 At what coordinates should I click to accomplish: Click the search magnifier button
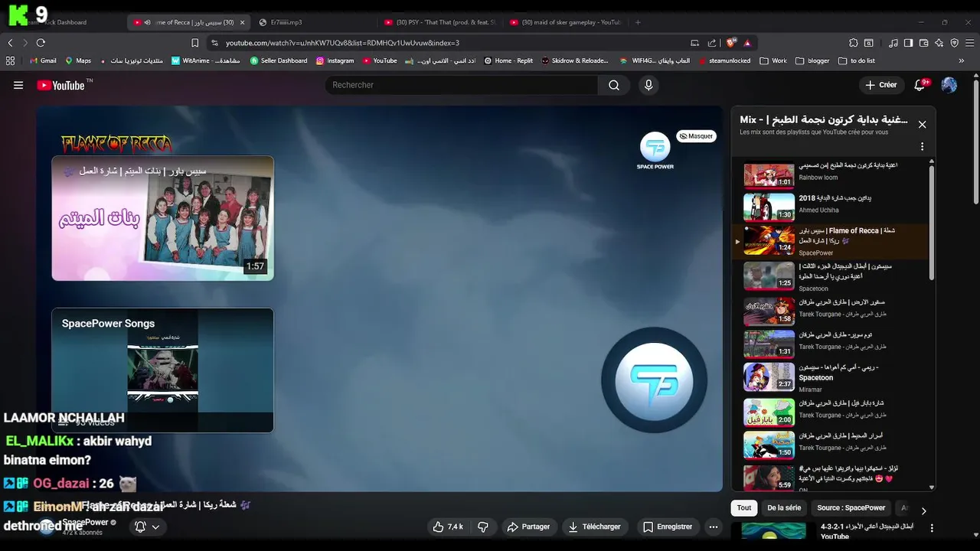point(613,85)
